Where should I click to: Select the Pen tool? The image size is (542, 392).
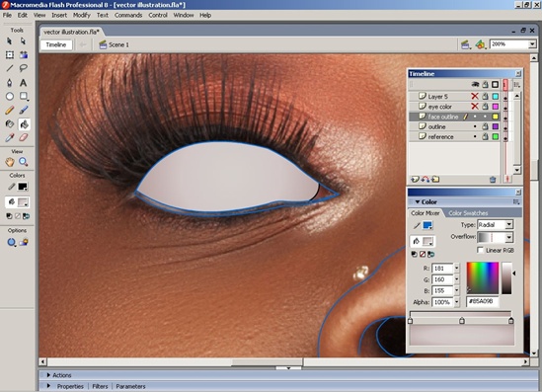click(10, 83)
